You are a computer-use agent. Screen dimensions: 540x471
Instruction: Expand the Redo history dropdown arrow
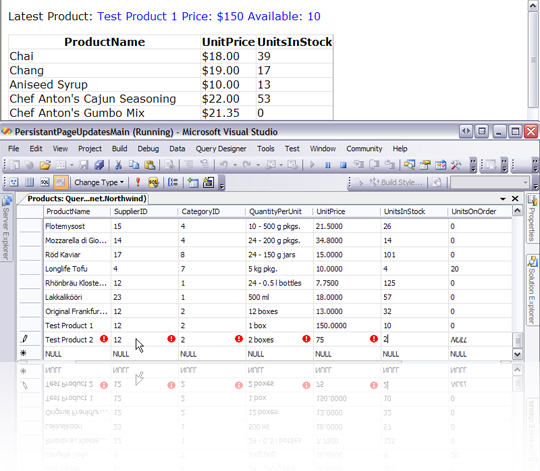point(258,165)
